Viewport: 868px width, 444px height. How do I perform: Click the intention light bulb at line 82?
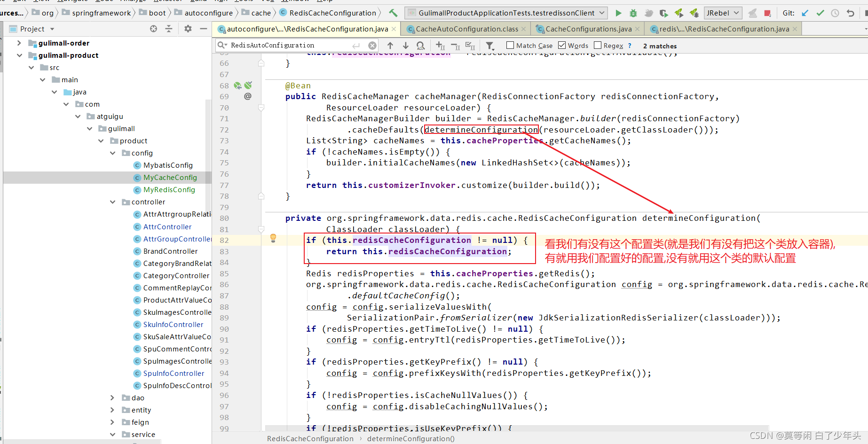coord(273,238)
